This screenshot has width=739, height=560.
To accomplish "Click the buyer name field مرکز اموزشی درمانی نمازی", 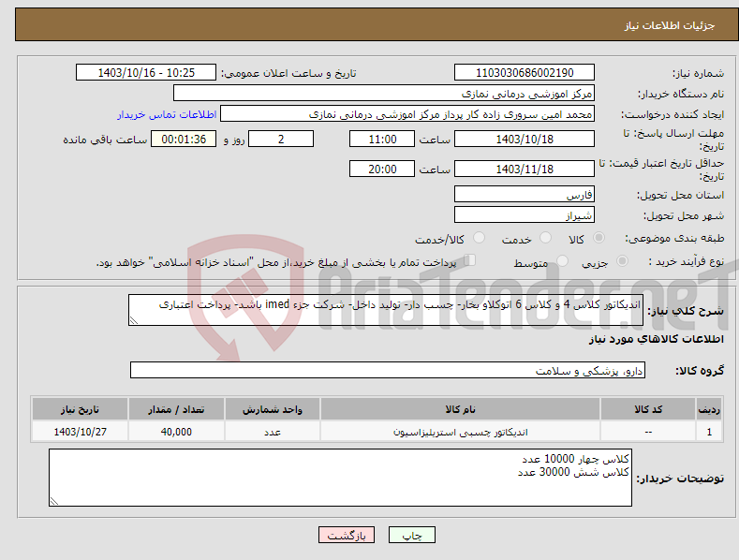I will (384, 93).
